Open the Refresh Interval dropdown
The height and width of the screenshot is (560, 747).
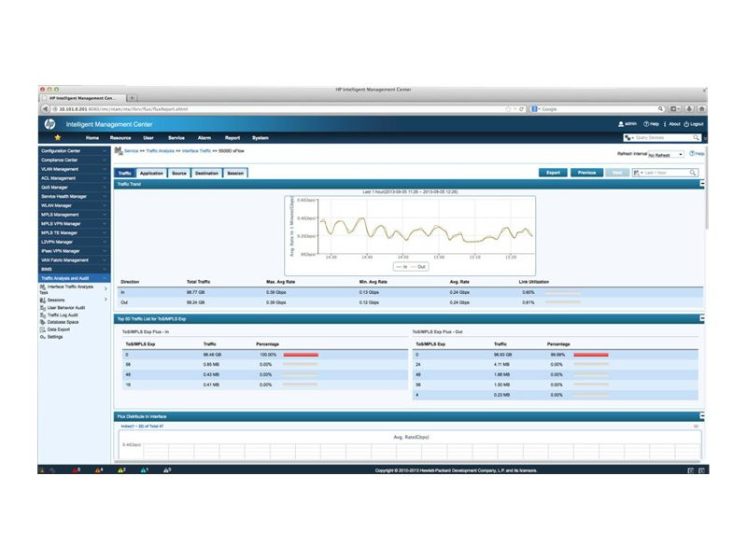pos(666,155)
